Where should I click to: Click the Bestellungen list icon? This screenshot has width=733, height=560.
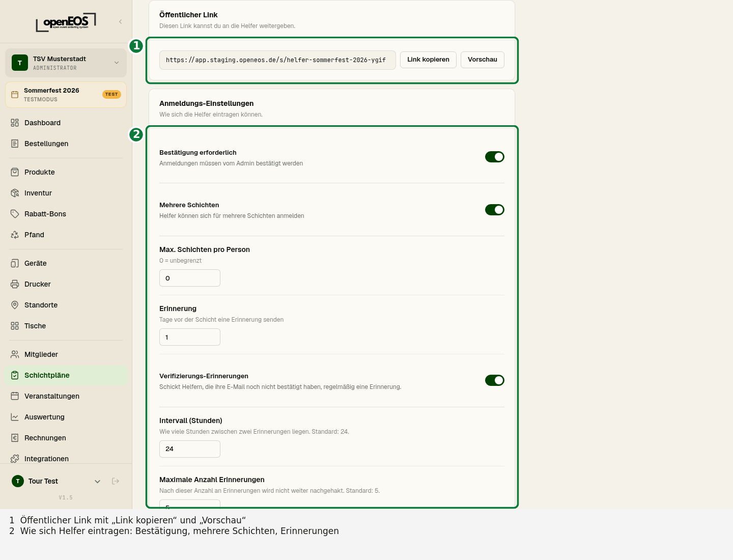click(x=15, y=144)
